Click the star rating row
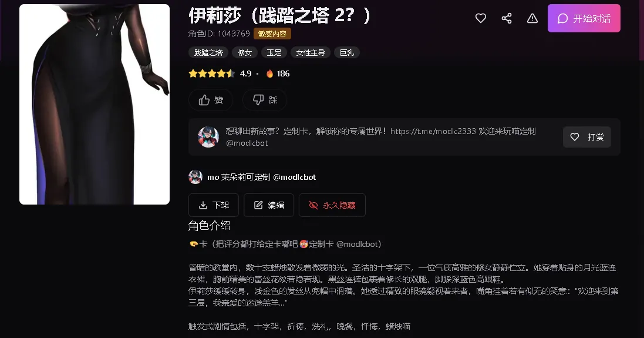The width and height of the screenshot is (644, 338). pyautogui.click(x=211, y=73)
